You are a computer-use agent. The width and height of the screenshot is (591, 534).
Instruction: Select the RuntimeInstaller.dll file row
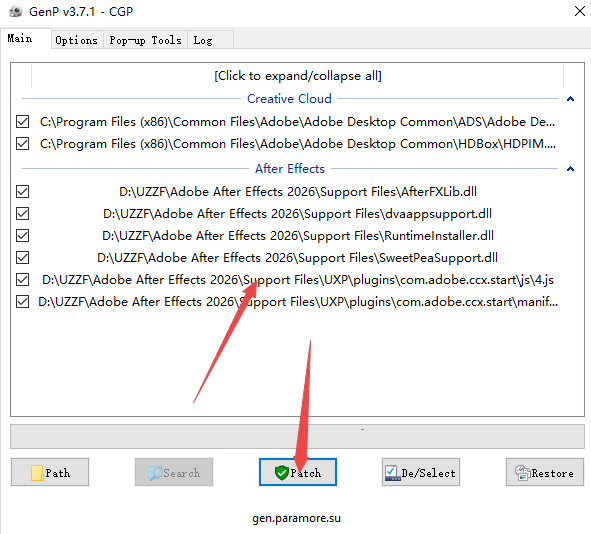coord(298,236)
